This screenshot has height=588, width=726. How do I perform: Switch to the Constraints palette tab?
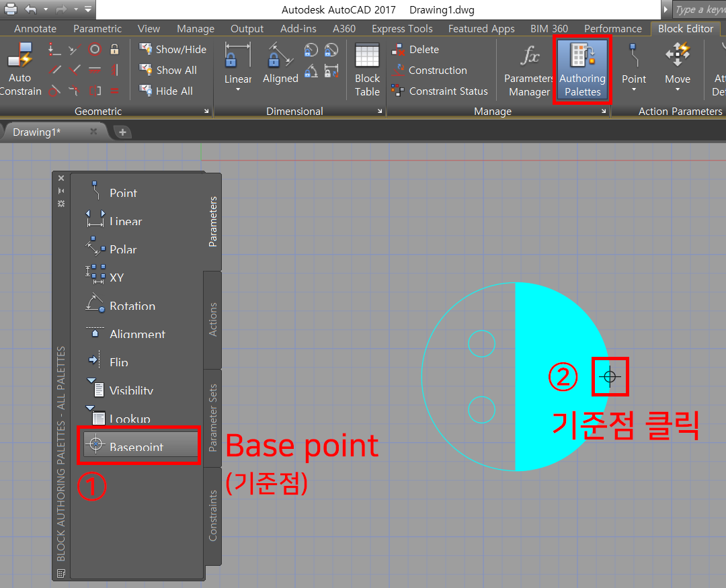coord(212,516)
